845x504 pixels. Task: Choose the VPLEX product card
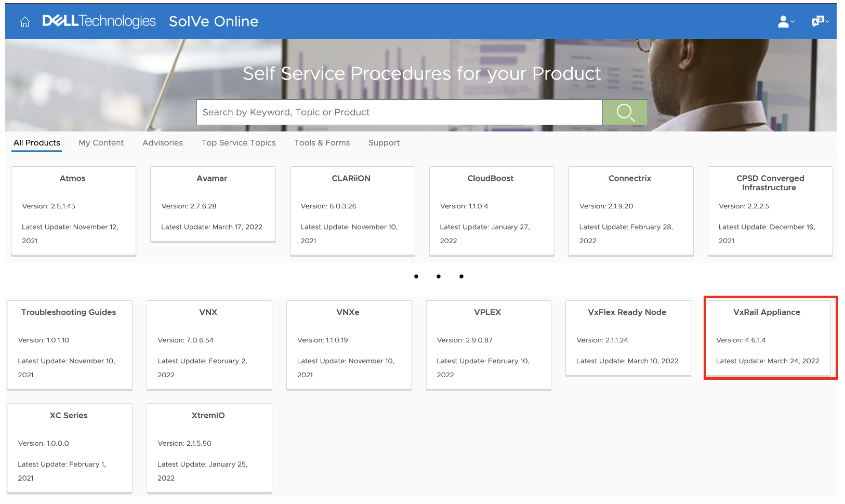point(488,344)
